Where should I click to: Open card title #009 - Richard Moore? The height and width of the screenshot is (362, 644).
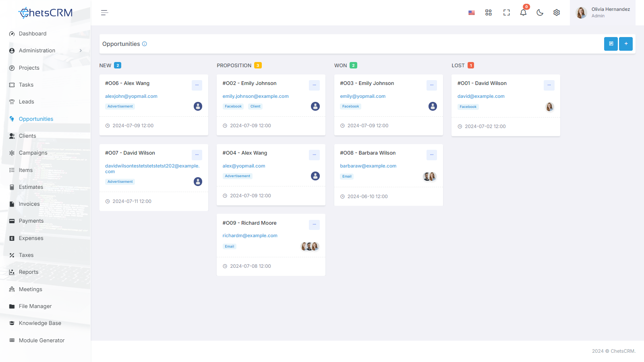(x=249, y=223)
